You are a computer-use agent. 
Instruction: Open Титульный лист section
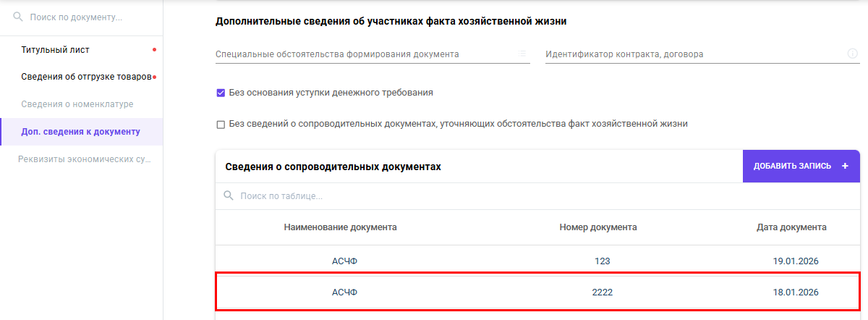[56, 50]
